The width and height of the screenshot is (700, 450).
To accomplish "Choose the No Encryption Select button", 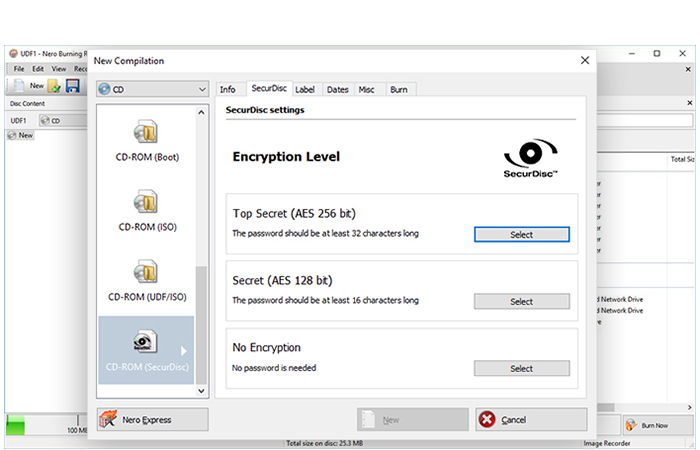I will click(x=521, y=368).
